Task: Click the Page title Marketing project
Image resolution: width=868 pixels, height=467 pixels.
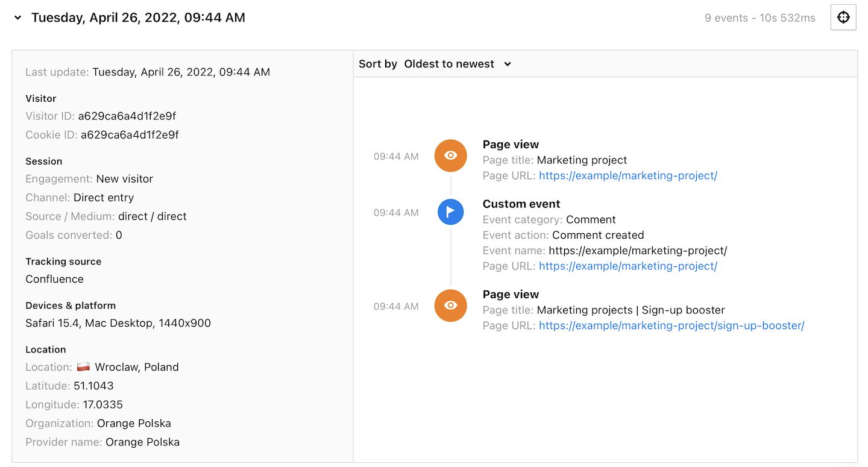Action: (x=582, y=160)
